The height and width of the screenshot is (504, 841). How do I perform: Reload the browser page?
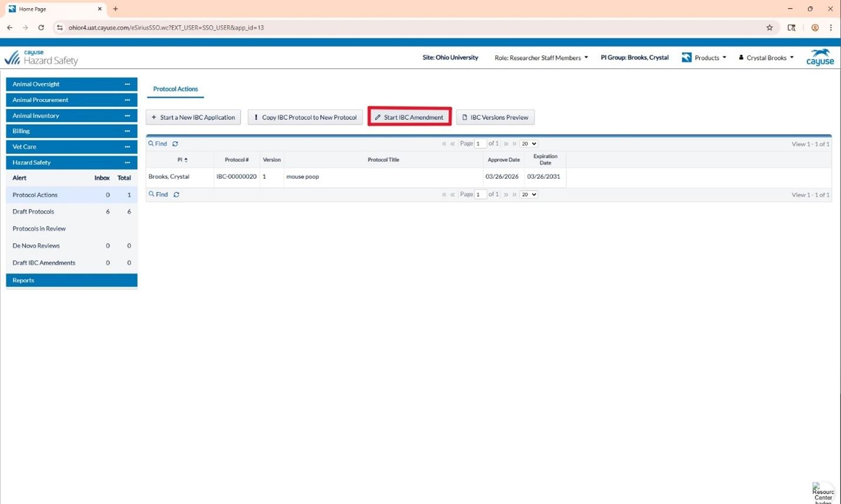click(41, 28)
